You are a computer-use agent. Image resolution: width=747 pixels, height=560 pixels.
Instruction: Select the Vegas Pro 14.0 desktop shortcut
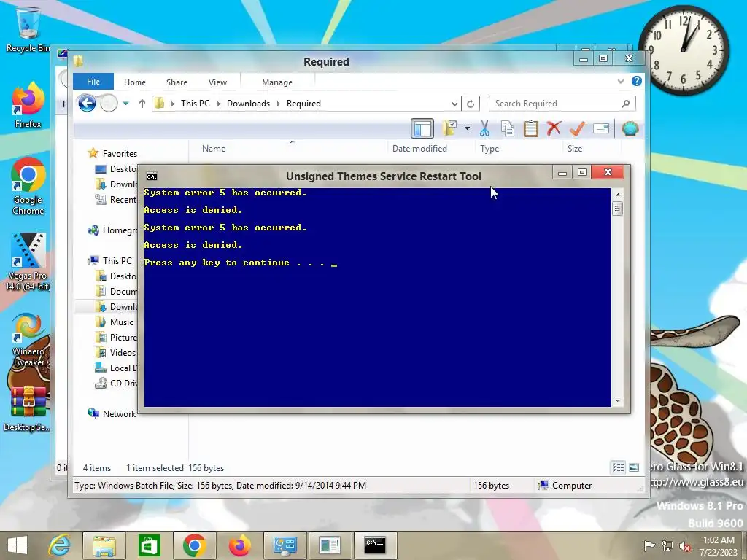coord(28,262)
